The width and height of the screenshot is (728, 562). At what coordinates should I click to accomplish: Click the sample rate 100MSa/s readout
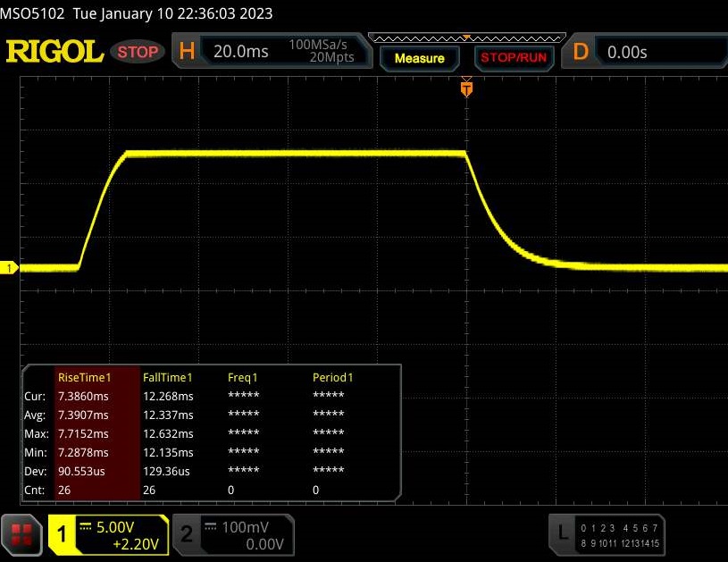coord(318,45)
